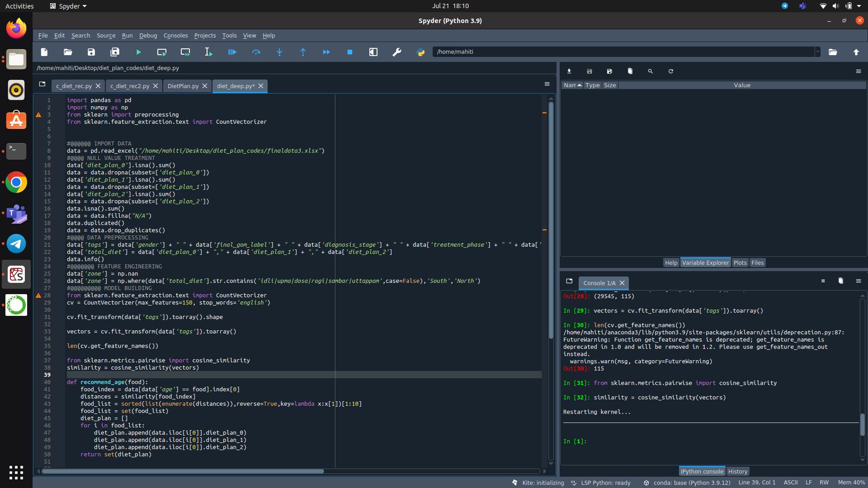Step into function debug icon
The width and height of the screenshot is (868, 488).
279,52
